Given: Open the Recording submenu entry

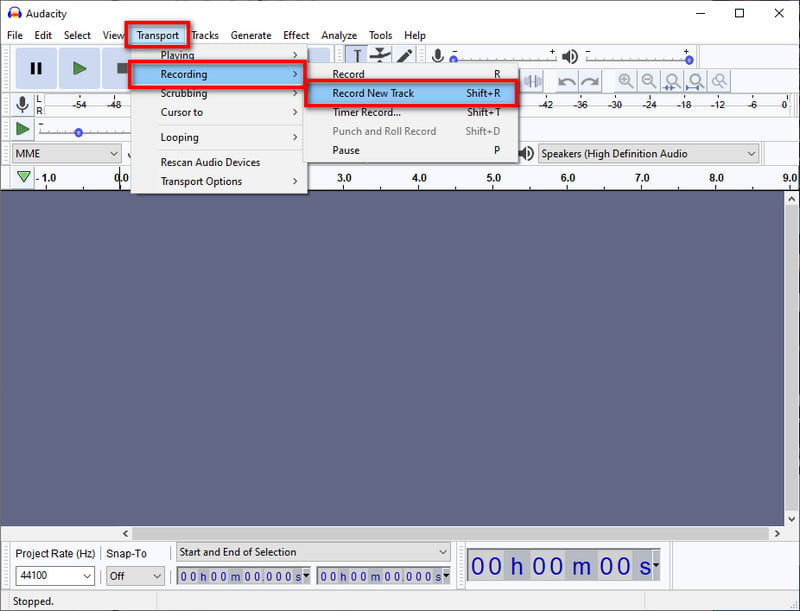Looking at the screenshot, I should tap(217, 74).
